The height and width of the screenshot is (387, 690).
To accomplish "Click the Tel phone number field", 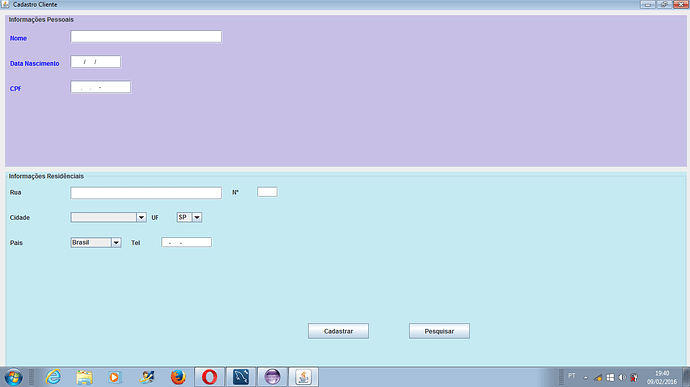I will pyautogui.click(x=187, y=243).
